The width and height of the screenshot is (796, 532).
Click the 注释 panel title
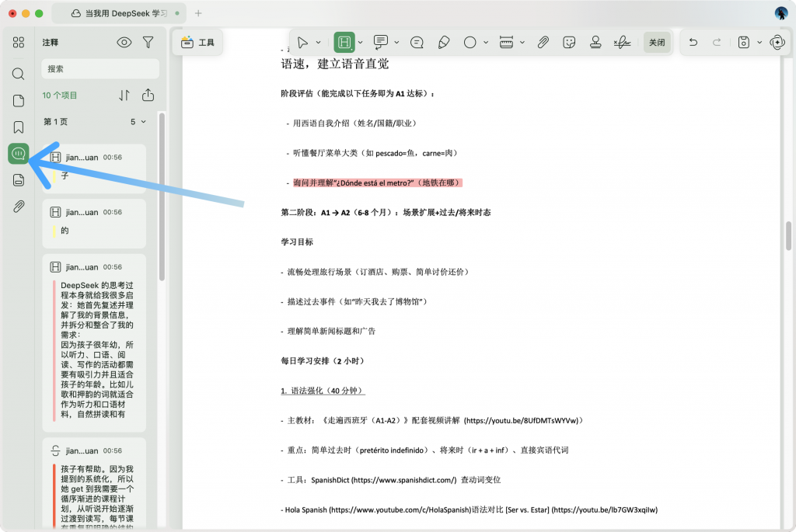51,43
